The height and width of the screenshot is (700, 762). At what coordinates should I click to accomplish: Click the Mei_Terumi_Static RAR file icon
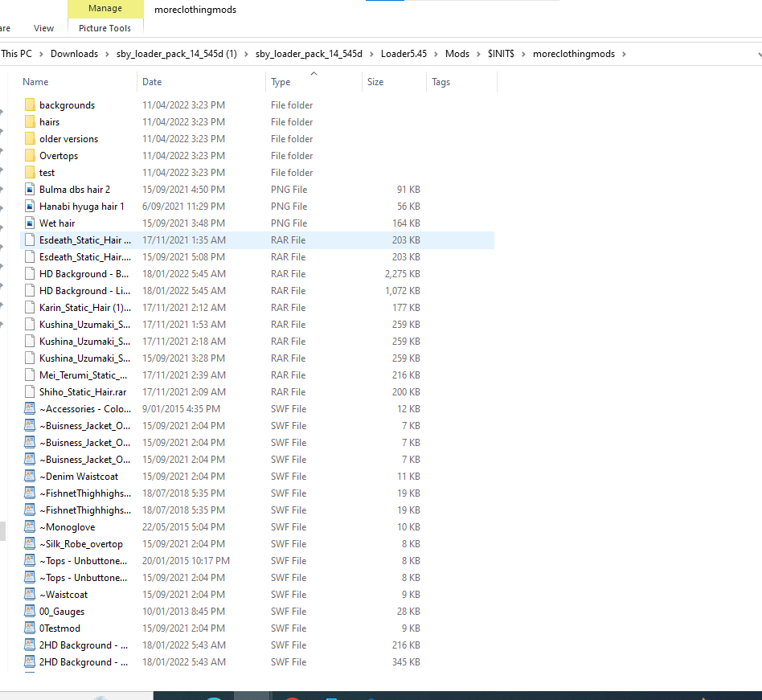30,375
